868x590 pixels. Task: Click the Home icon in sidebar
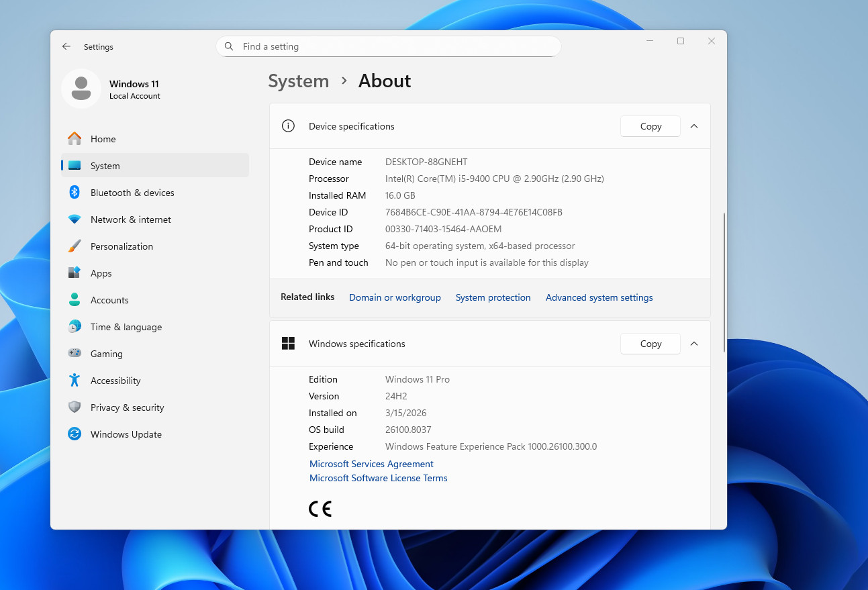pos(75,139)
